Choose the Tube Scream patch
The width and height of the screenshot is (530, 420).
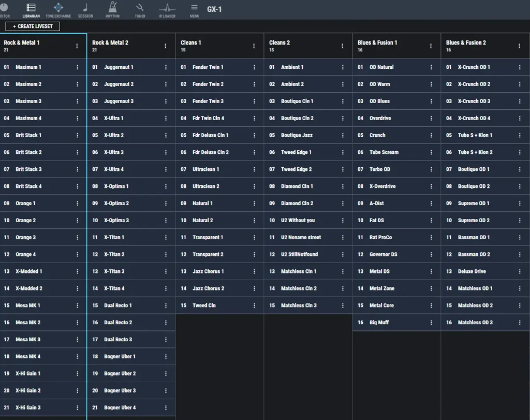point(384,152)
